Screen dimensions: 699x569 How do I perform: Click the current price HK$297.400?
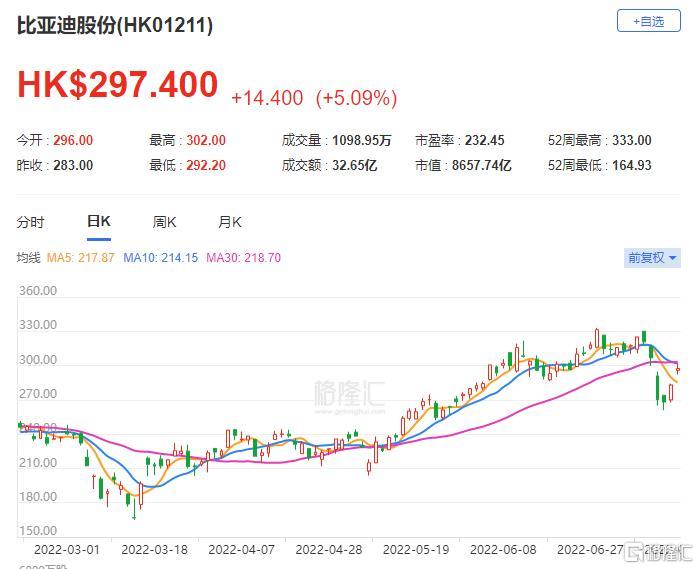[118, 84]
